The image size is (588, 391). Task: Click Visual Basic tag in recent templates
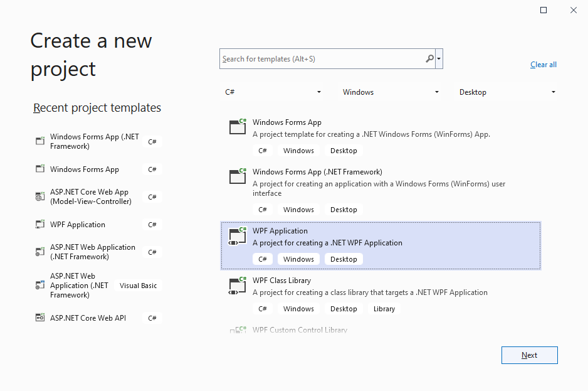click(x=138, y=286)
